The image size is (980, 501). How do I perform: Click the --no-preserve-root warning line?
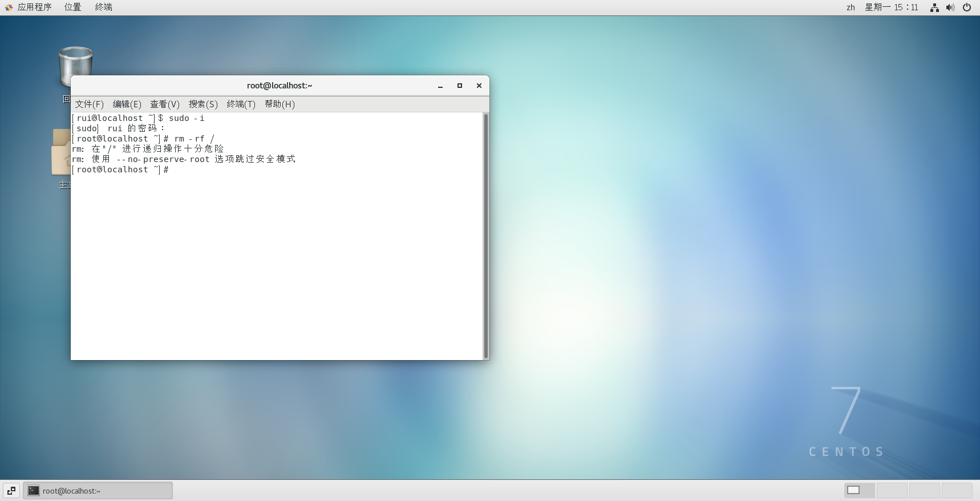coord(184,159)
